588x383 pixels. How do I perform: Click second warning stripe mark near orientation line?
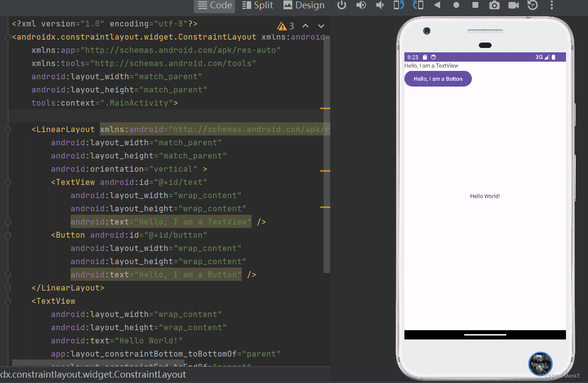[x=325, y=171]
